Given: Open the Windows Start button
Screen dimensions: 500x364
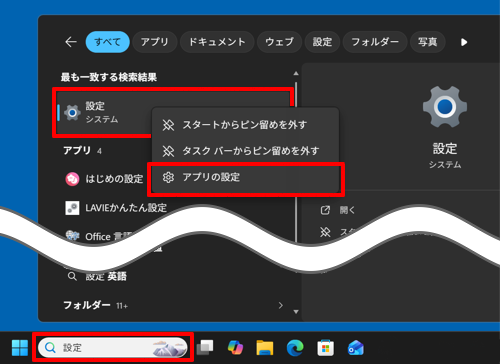Looking at the screenshot, I should pos(20,348).
